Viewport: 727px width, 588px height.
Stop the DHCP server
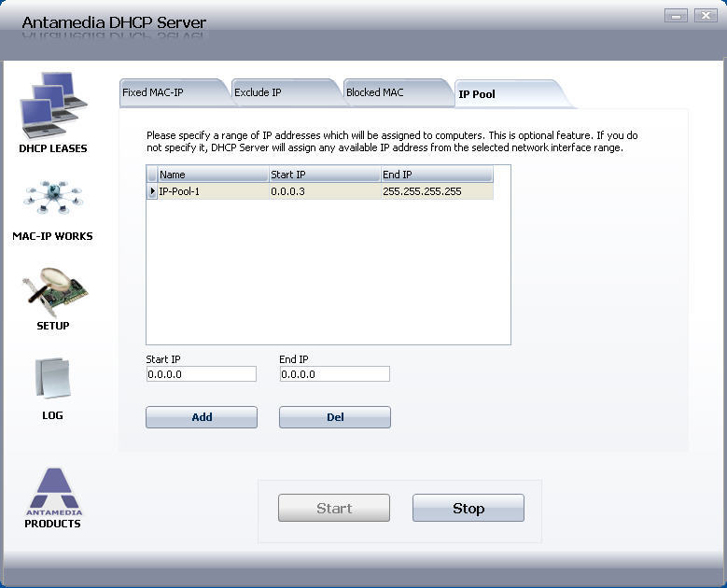coord(468,509)
